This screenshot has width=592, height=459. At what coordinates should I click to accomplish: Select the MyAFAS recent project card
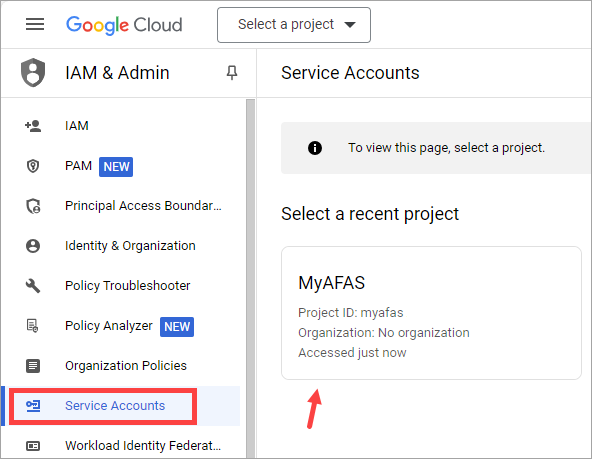pos(431,313)
